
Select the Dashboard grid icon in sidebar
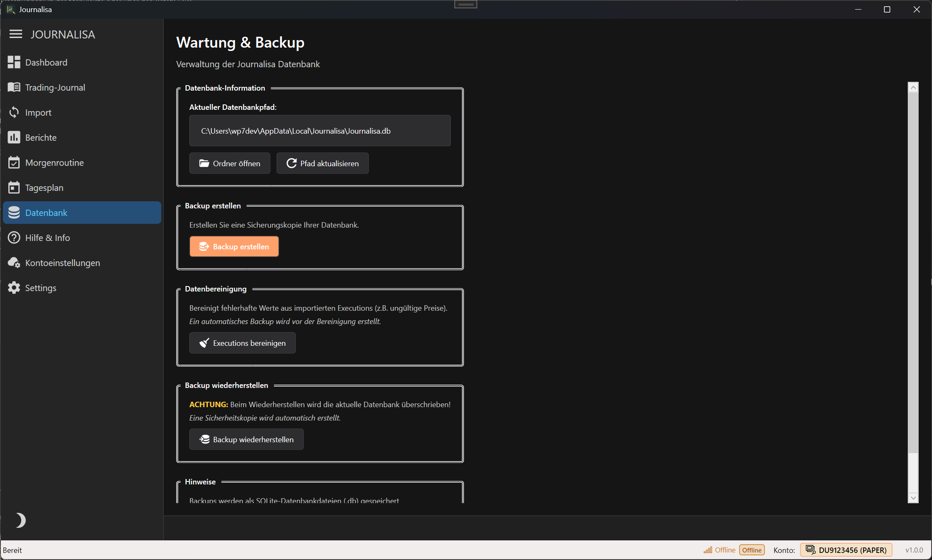(14, 62)
